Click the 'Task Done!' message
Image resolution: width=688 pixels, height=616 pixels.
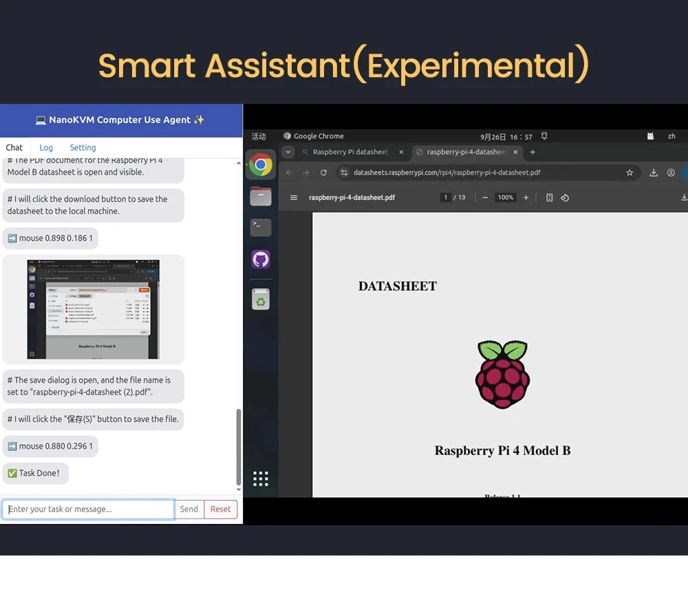click(x=36, y=473)
